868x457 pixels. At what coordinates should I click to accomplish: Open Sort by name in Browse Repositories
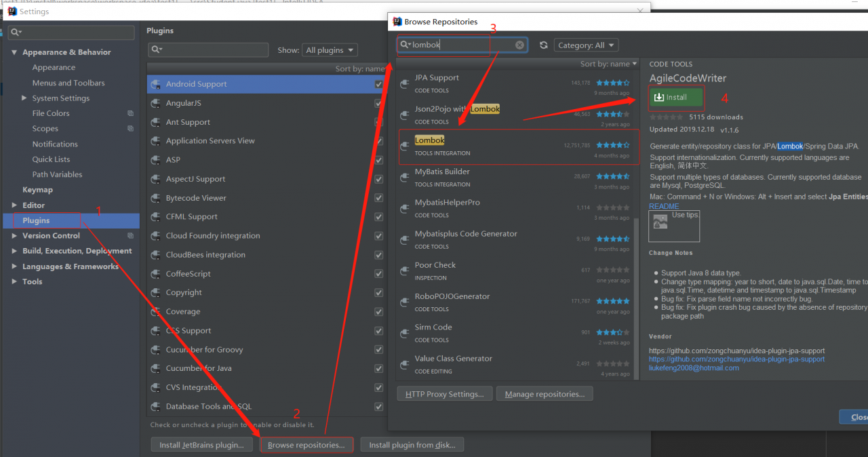pyautogui.click(x=608, y=64)
